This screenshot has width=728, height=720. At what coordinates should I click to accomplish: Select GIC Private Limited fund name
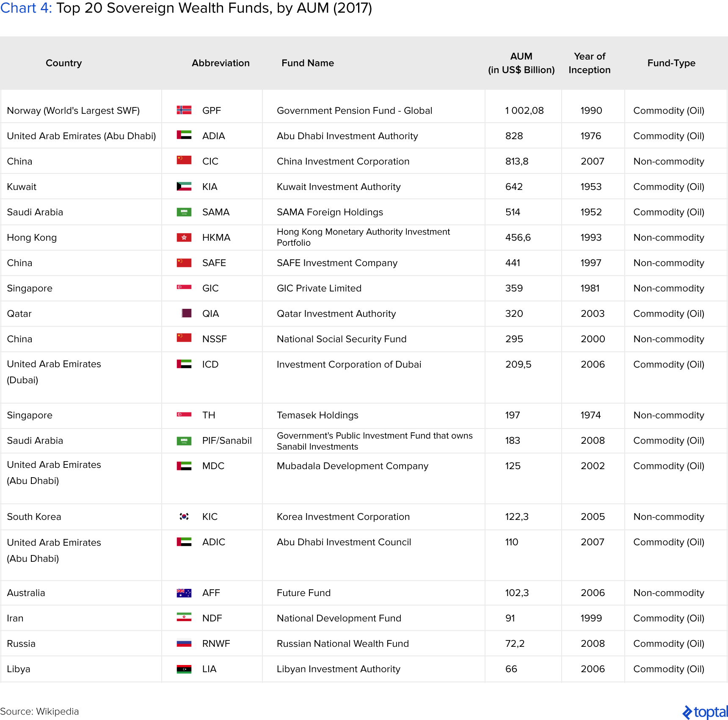point(319,288)
